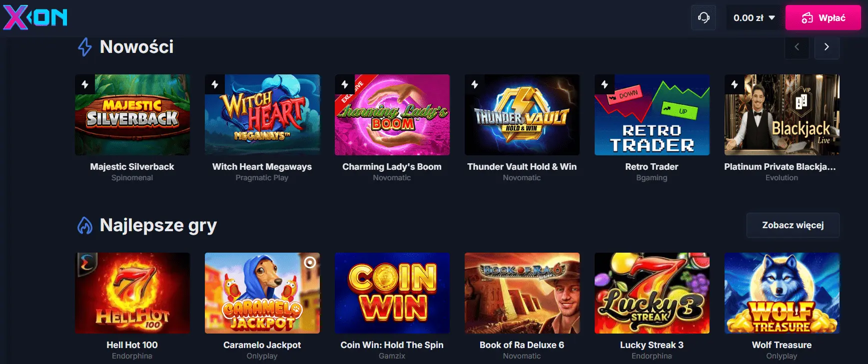
Task: Click the Lucky Streak 3 title link
Action: pos(652,345)
